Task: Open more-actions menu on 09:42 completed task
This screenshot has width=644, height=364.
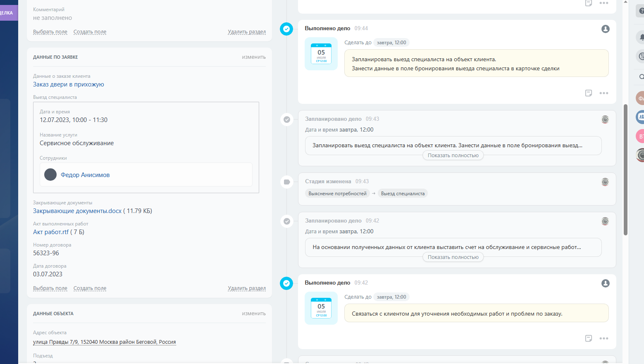Action: point(604,338)
